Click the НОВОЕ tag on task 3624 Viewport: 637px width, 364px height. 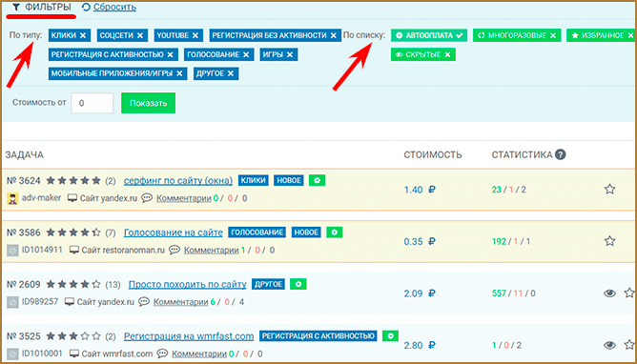point(289,180)
